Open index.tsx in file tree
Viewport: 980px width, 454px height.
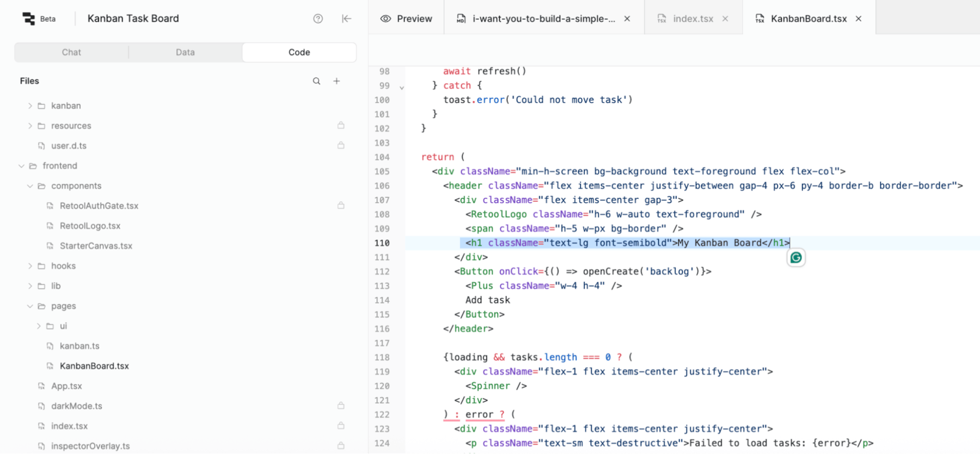click(69, 426)
